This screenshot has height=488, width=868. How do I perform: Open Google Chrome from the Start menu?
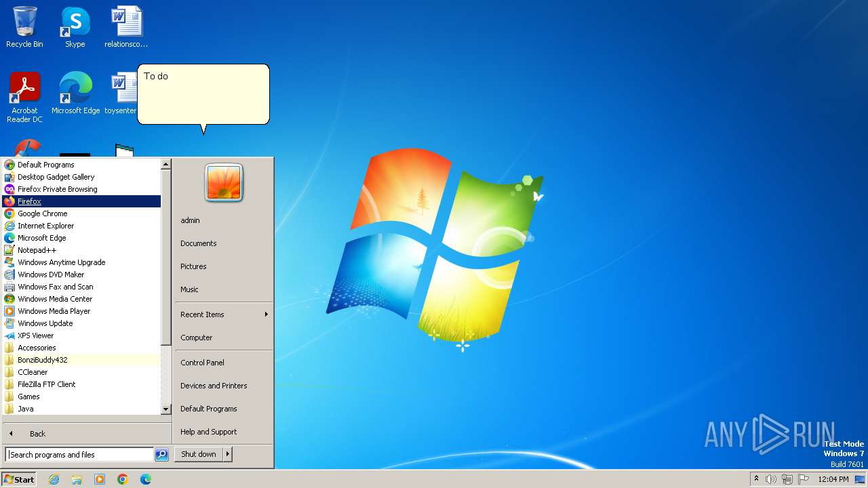81,213
